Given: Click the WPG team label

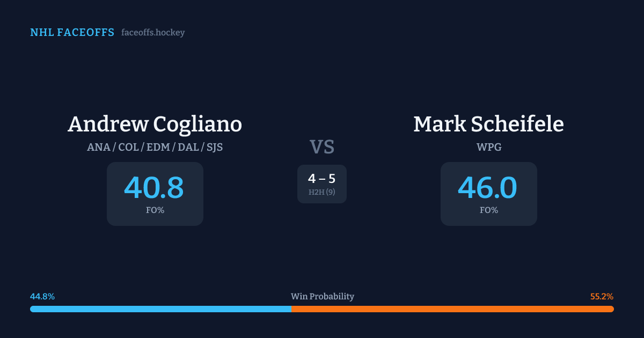Looking at the screenshot, I should (488, 147).
